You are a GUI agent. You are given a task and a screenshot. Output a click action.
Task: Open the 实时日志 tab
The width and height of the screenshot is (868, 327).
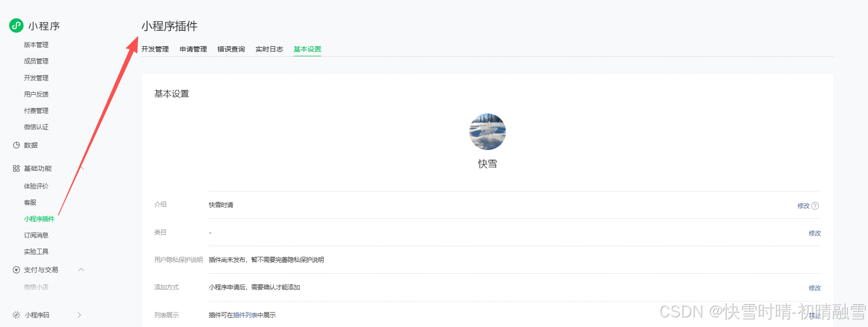click(269, 49)
